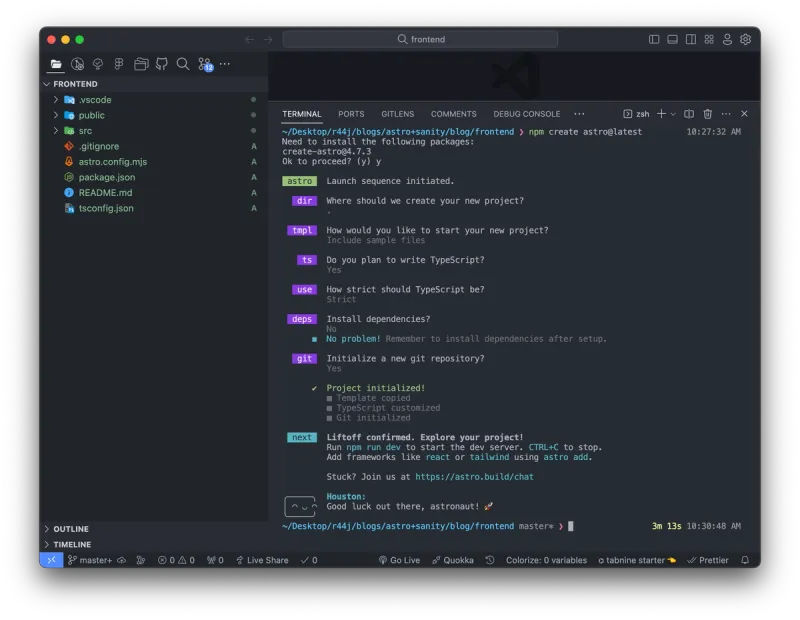Open terminal panel more actions ellipsis

coord(726,114)
